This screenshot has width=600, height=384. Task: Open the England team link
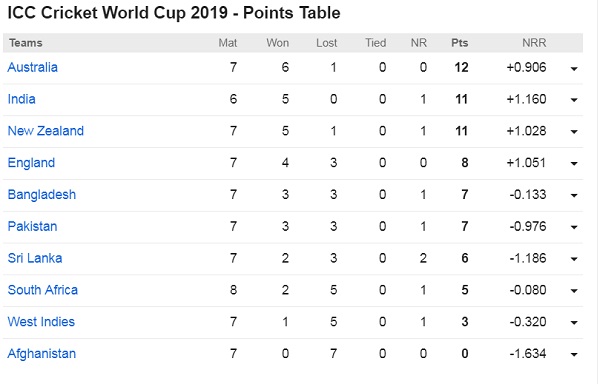[31, 163]
